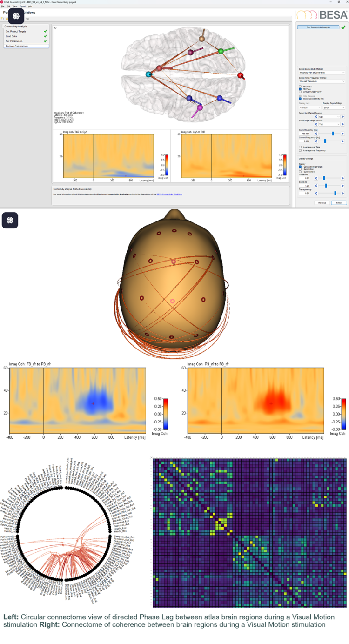
Task: Click left arrow to decrease Current Frequency
Action: pos(316,141)
